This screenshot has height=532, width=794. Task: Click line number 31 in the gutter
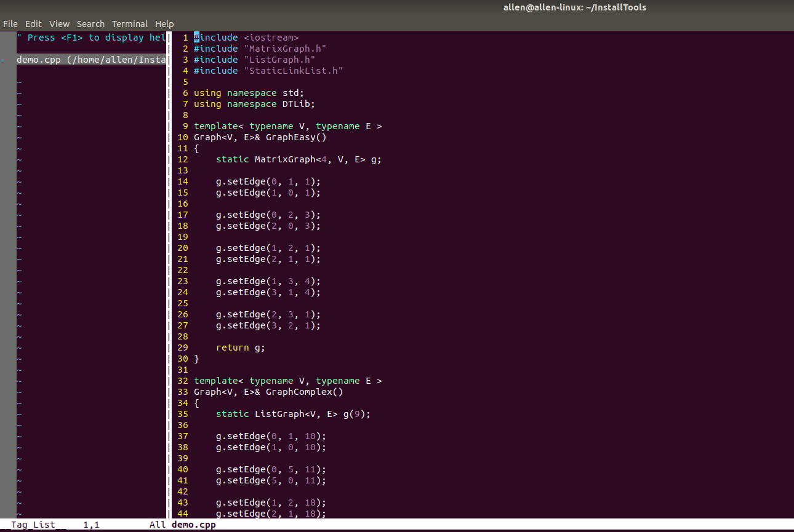tap(182, 370)
